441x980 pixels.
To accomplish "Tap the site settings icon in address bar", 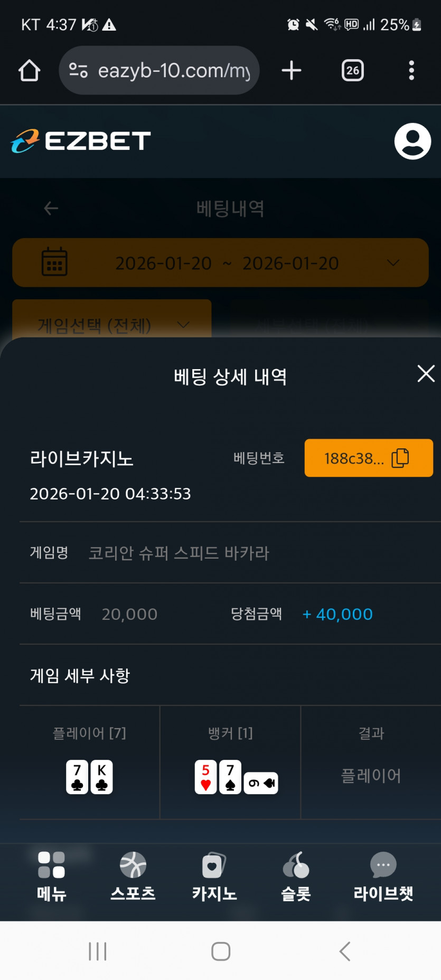I will click(x=78, y=70).
